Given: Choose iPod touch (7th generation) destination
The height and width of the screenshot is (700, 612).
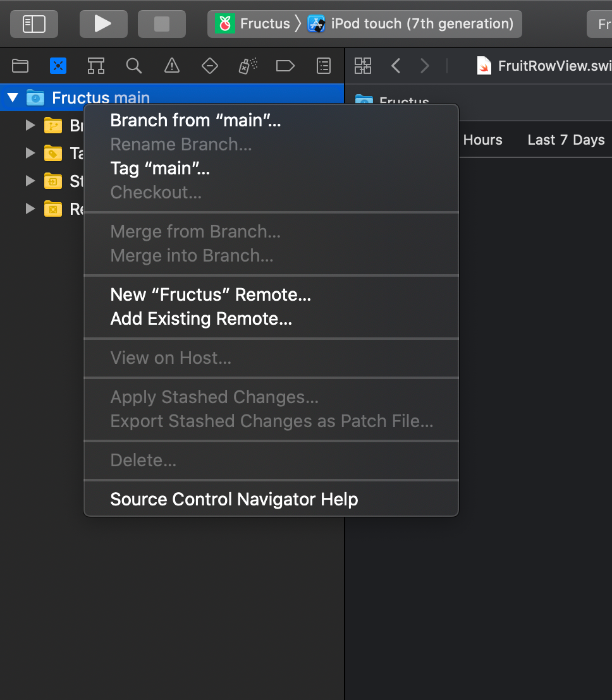Looking at the screenshot, I should (x=410, y=23).
